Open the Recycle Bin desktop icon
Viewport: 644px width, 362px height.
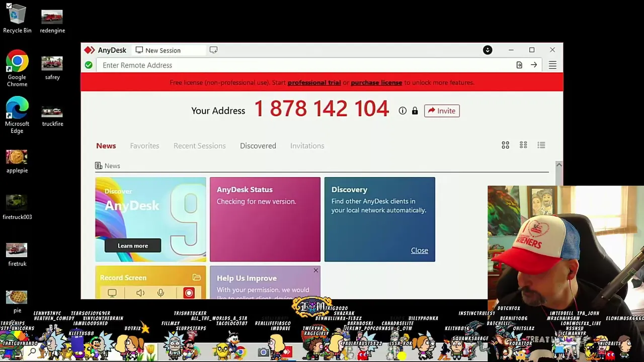[x=17, y=18]
